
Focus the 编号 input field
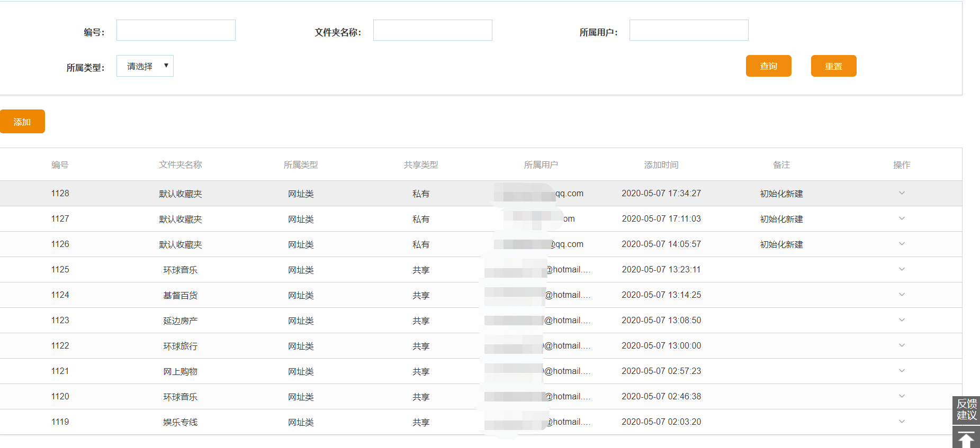pyautogui.click(x=176, y=31)
